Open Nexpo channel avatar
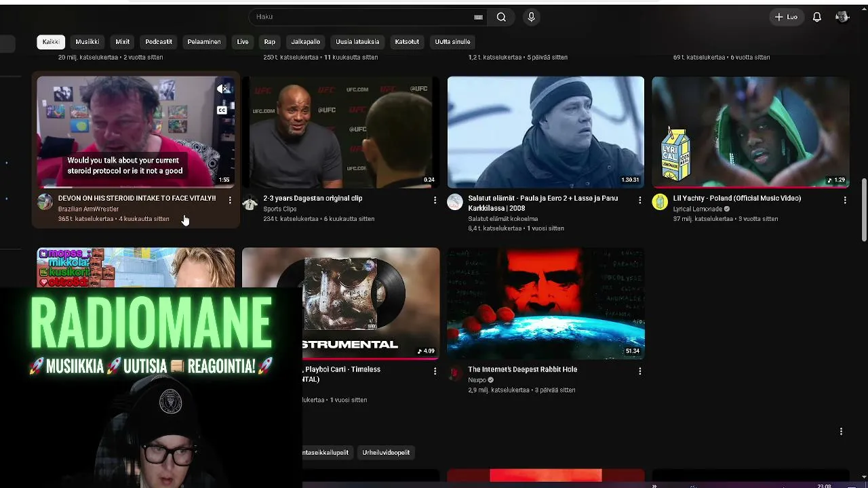Screen dimensions: 868x488 click(x=455, y=373)
